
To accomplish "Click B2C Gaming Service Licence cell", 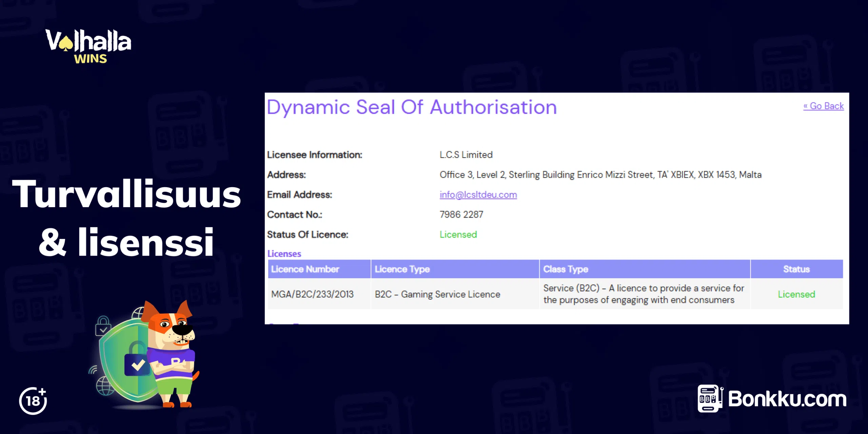I will (437, 294).
